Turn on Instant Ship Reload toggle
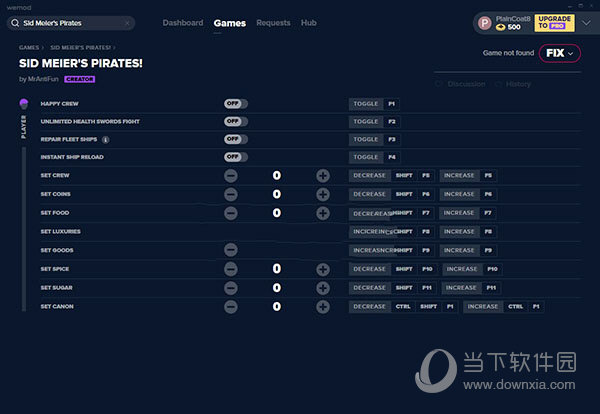Screen dimensions: 600x414 [x=236, y=157]
